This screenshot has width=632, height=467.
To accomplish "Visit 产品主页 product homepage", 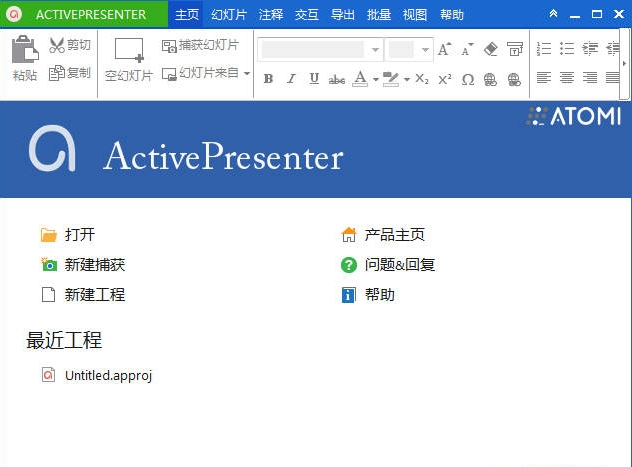I will (x=383, y=235).
